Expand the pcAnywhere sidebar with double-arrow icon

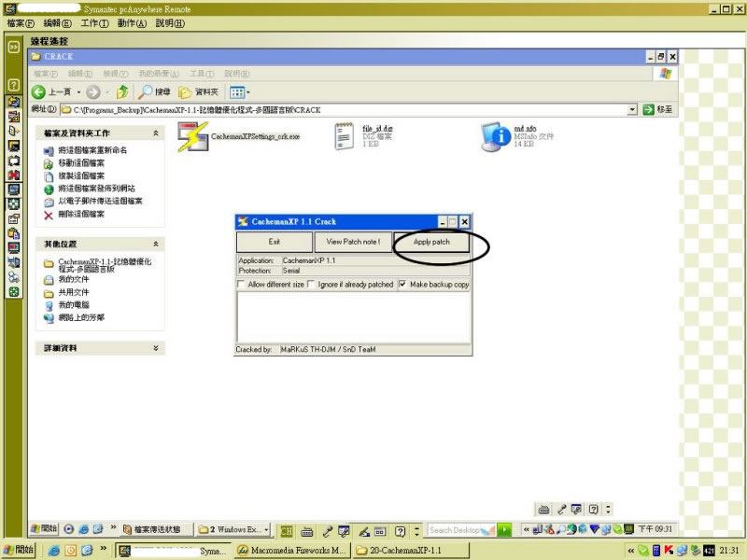[x=14, y=47]
